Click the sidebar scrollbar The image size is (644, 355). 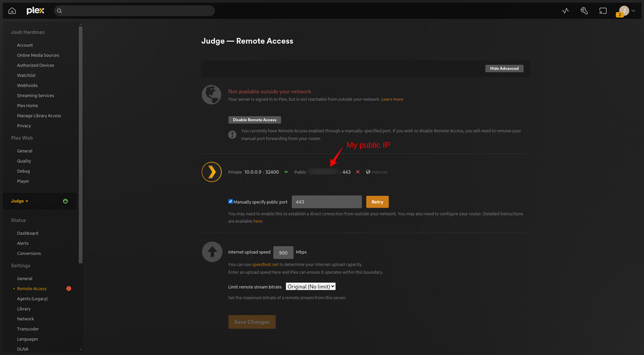pyautogui.click(x=80, y=144)
